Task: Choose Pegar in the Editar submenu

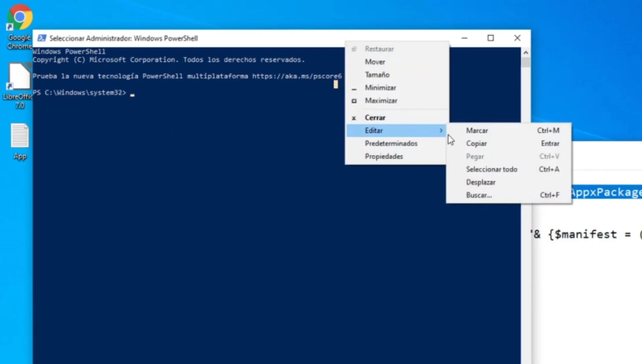Action: pyautogui.click(x=509, y=157)
